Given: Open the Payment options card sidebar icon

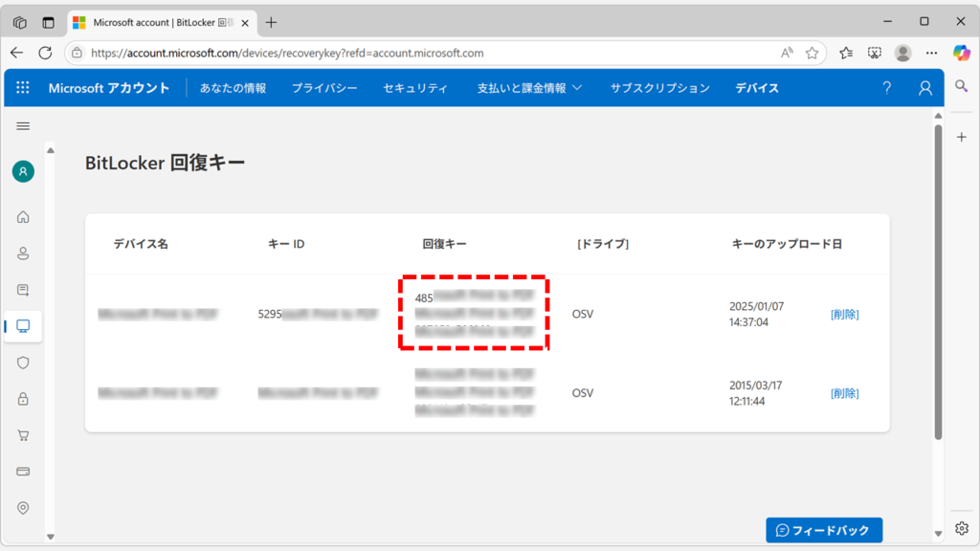Looking at the screenshot, I should [23, 472].
